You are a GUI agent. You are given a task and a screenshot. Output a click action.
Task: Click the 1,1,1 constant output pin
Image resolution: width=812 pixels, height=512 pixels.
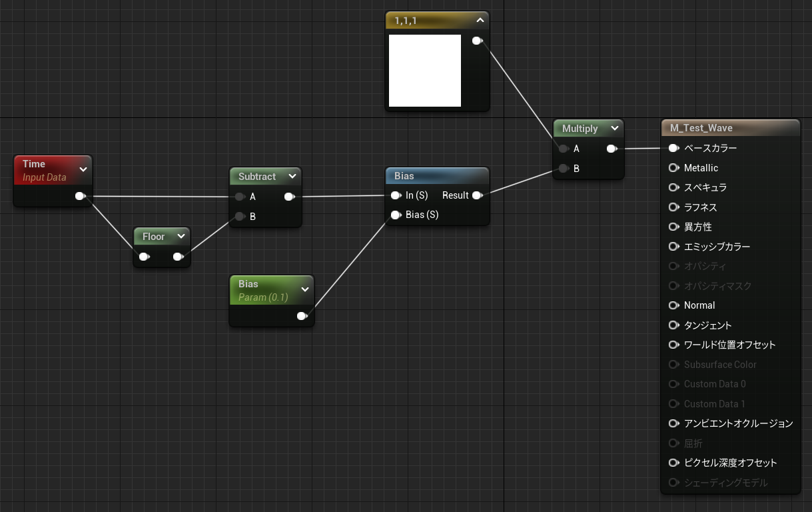point(477,41)
